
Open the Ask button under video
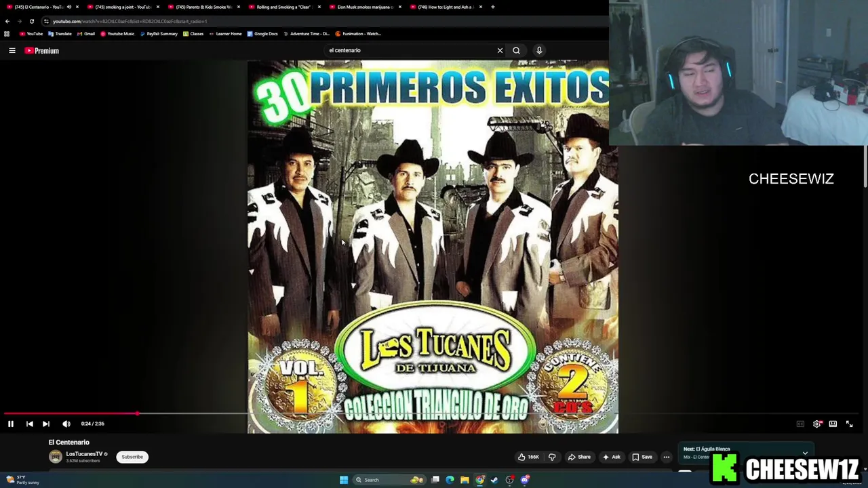pyautogui.click(x=611, y=457)
